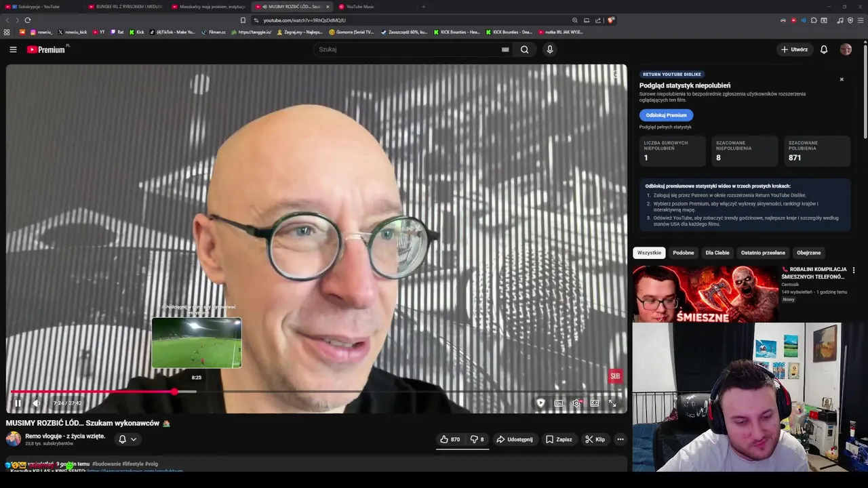Open the browser media control music icon
The image size is (868, 488).
point(840,20)
